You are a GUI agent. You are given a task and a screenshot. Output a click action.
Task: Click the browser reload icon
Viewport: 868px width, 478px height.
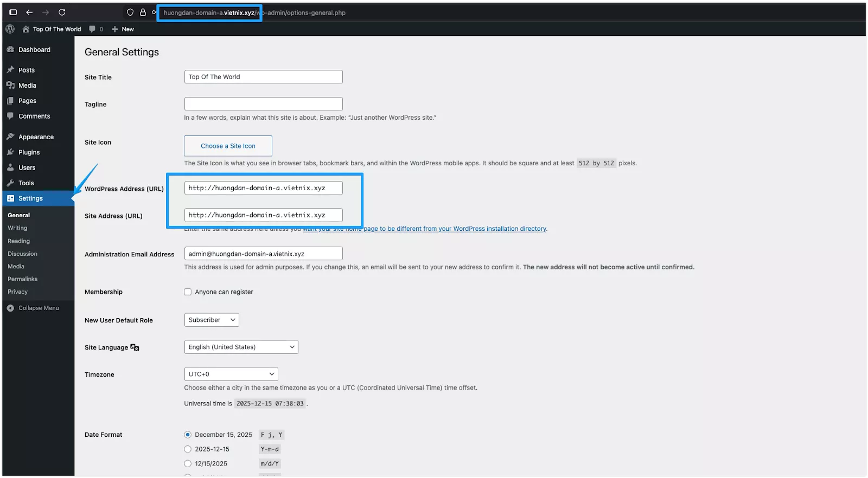pos(62,12)
